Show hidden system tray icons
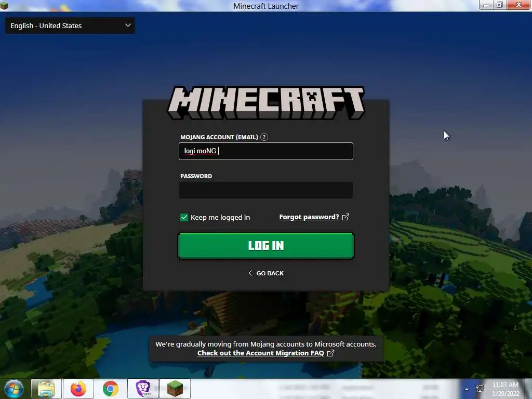Image resolution: width=532 pixels, height=399 pixels. (x=467, y=389)
